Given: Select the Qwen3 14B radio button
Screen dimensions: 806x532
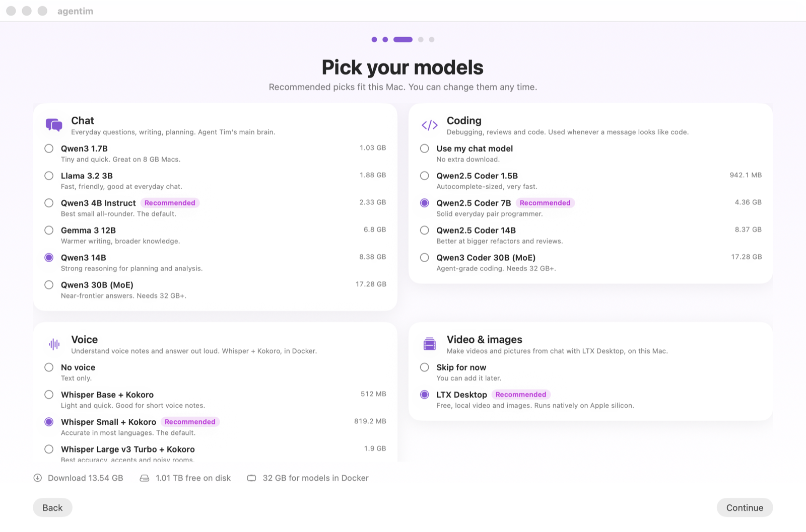Looking at the screenshot, I should coord(49,258).
